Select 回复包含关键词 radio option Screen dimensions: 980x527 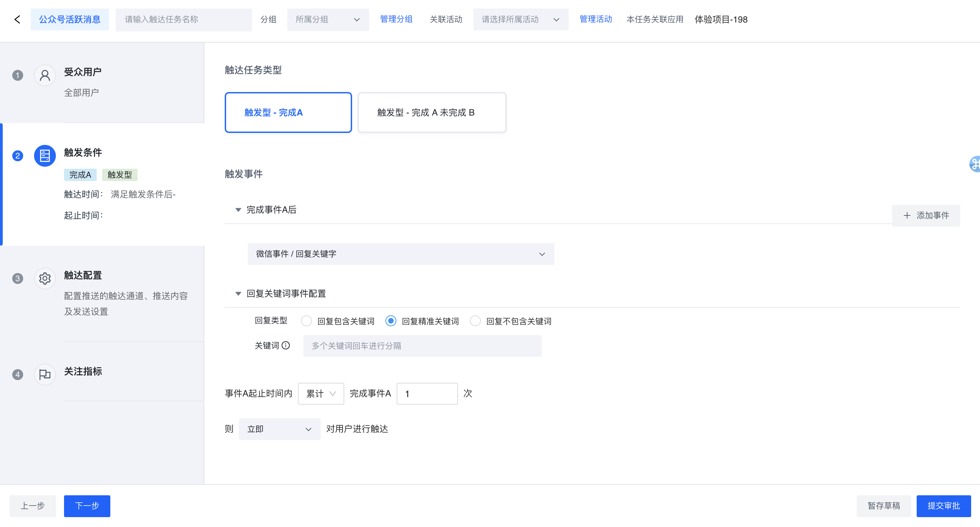pyautogui.click(x=306, y=321)
